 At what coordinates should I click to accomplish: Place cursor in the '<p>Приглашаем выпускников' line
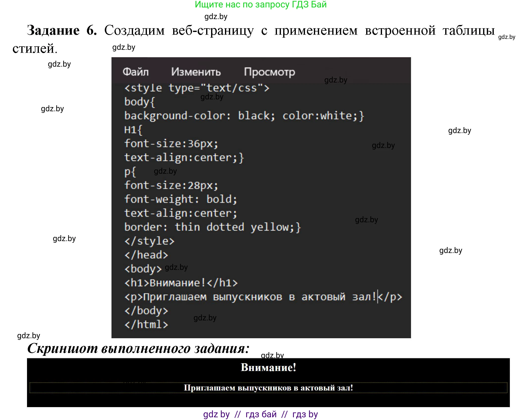tap(263, 297)
